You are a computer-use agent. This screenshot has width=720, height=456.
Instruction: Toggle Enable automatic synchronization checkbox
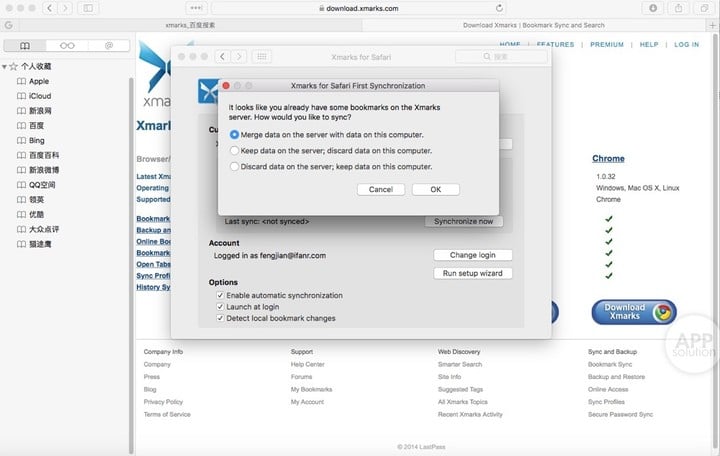220,295
